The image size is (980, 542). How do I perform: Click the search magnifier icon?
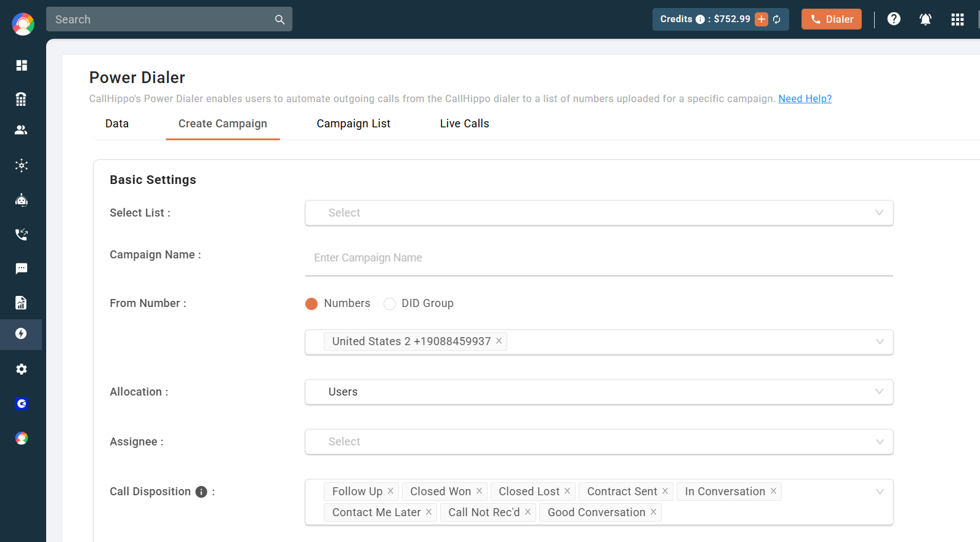279,20
